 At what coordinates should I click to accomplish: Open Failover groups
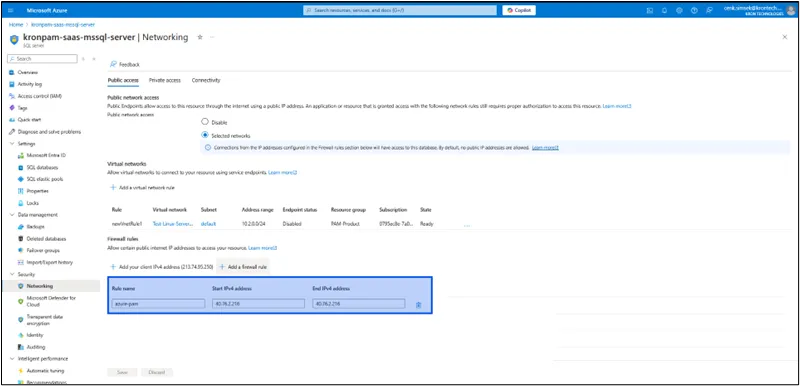point(43,250)
